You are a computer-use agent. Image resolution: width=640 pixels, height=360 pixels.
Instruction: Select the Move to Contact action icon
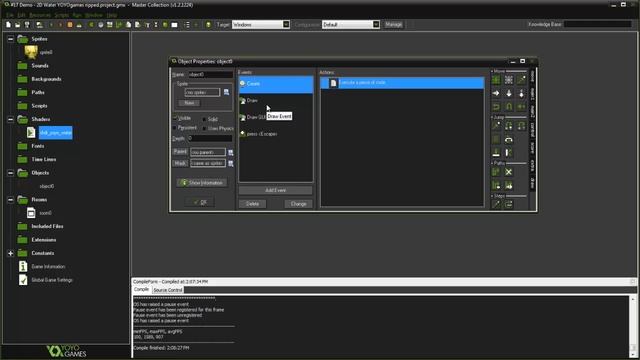[496, 153]
